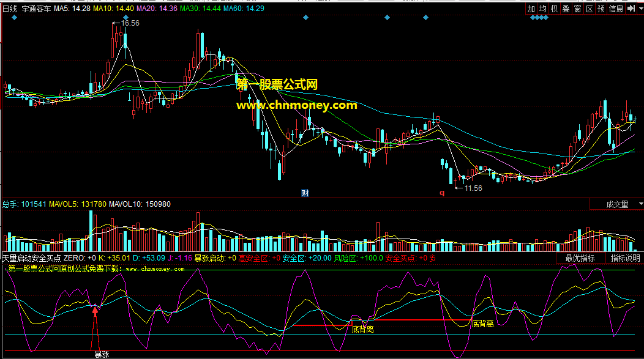The height and width of the screenshot is (359, 644).
Task: Click the 窗 multi-window button
Action: (578, 9)
